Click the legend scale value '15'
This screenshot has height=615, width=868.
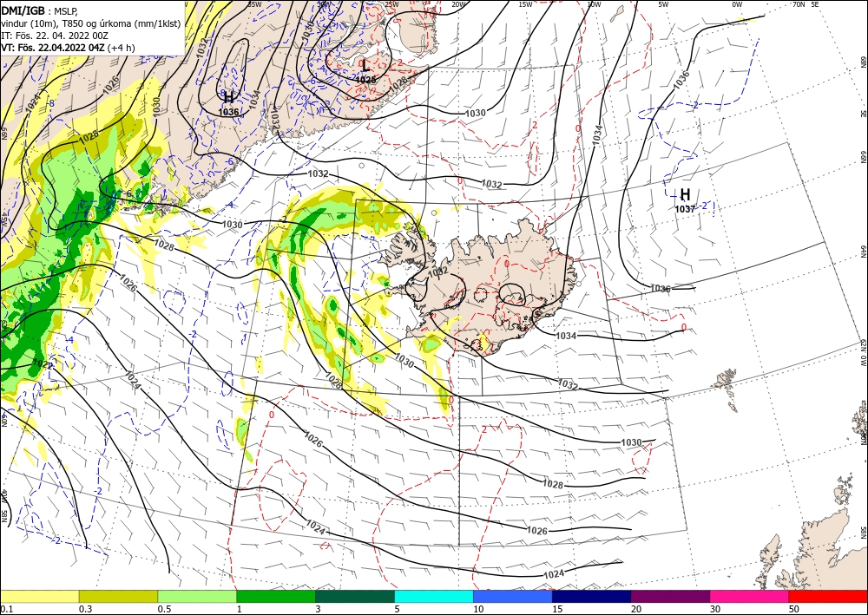557,609
